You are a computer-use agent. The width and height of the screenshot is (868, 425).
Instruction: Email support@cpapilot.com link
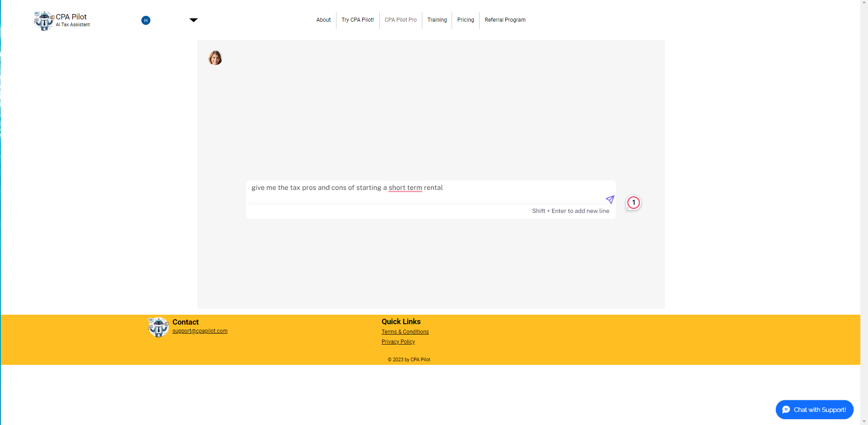(200, 331)
